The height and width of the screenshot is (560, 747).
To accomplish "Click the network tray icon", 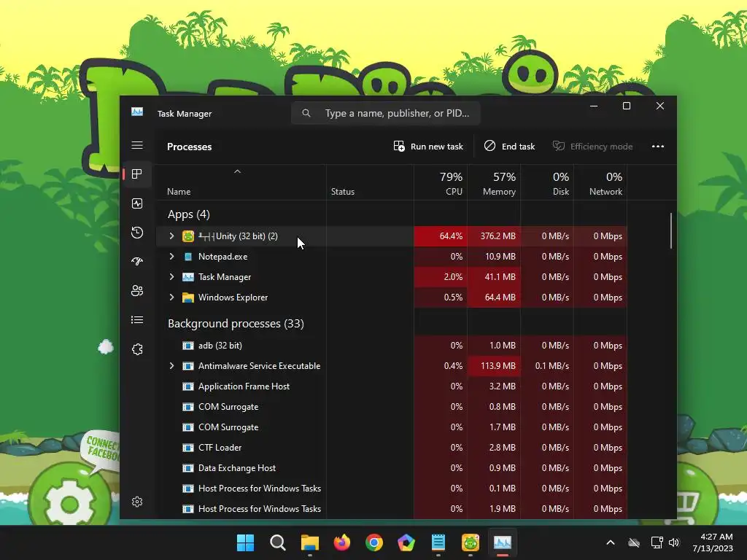I will click(657, 542).
